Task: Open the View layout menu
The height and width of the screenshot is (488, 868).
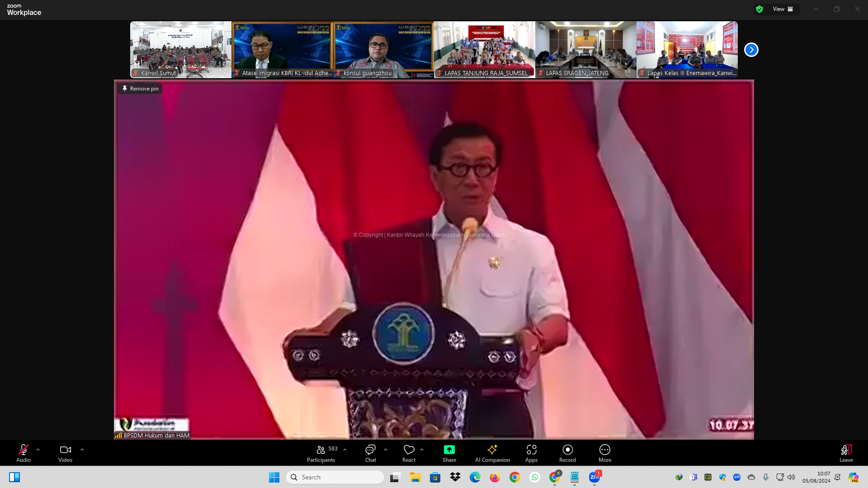Action: point(783,9)
